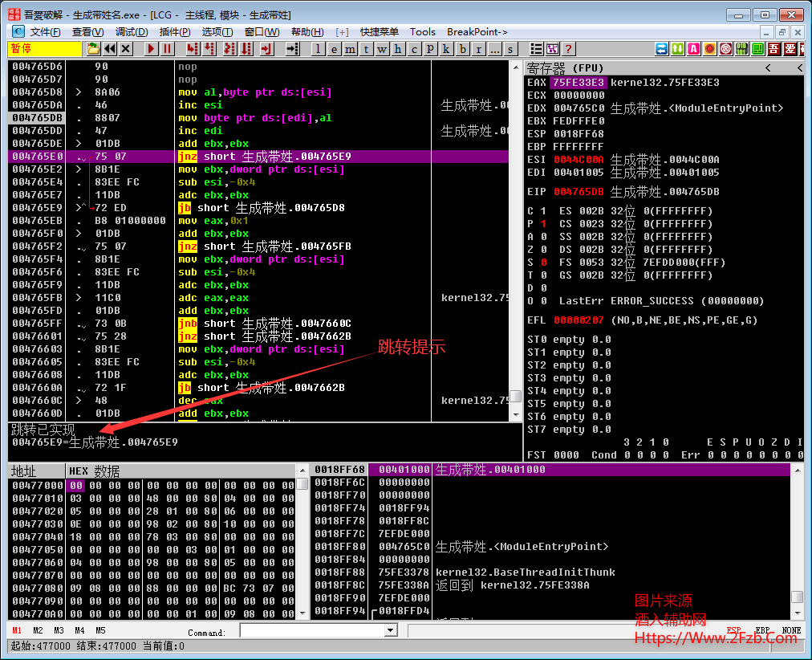This screenshot has height=660, width=812.
Task: Select NONE stack tracking option
Action: pyautogui.click(x=791, y=630)
